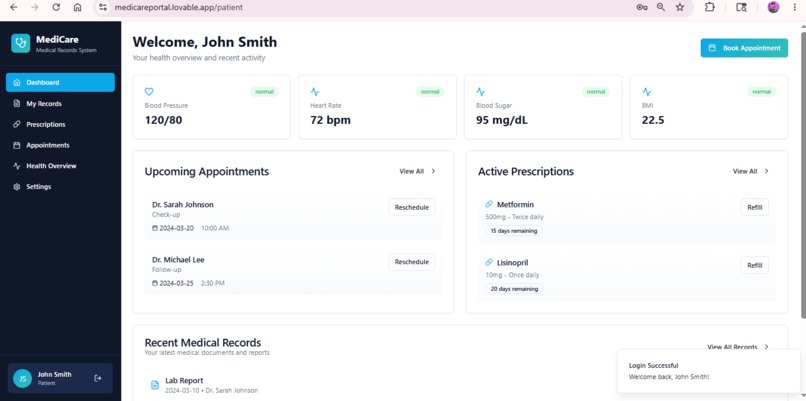The width and height of the screenshot is (806, 401).
Task: Open Appointments in the sidebar
Action: click(x=60, y=145)
